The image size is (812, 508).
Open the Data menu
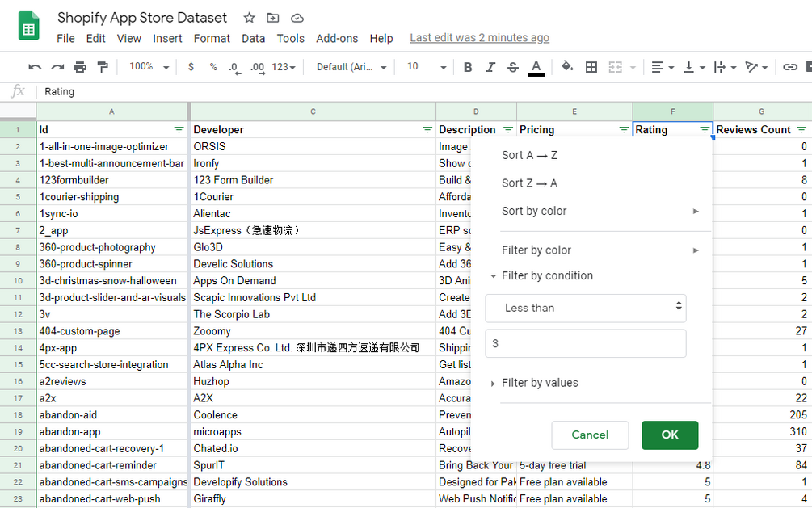(x=253, y=38)
